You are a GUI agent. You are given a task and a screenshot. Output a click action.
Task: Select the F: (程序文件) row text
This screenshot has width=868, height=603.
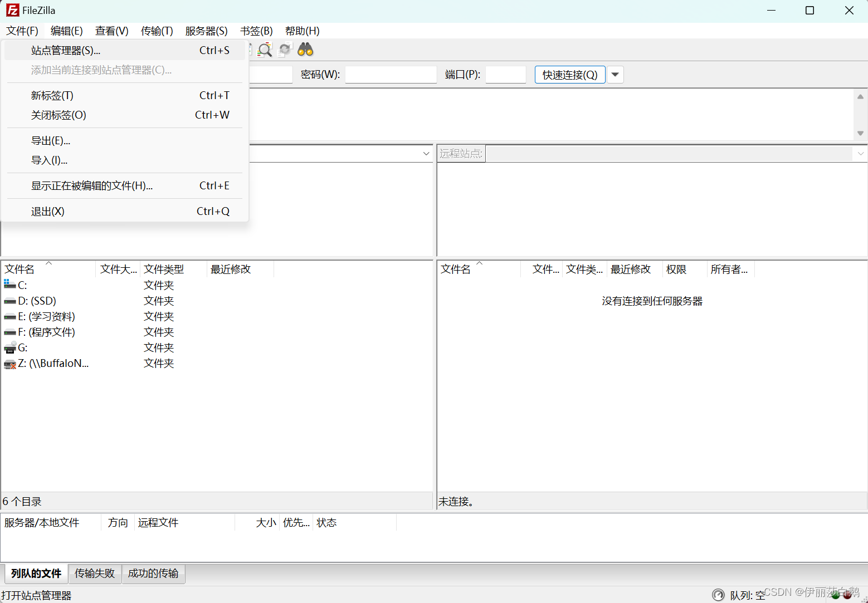click(x=46, y=332)
